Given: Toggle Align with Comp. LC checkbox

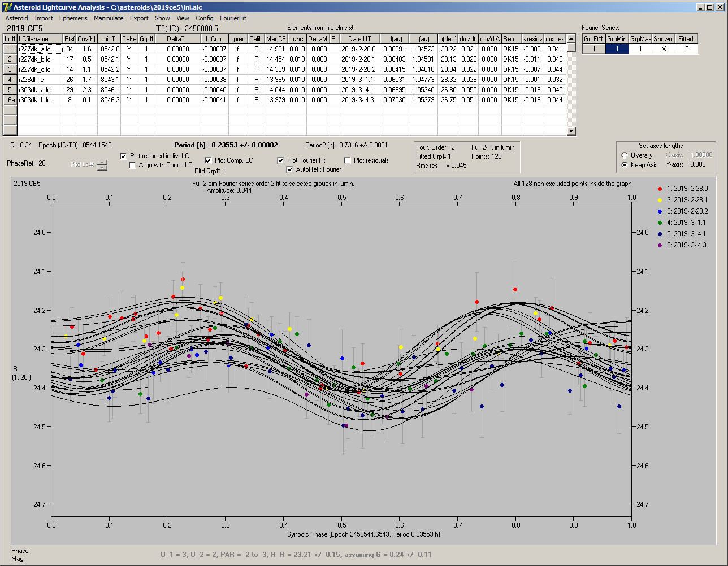Looking at the screenshot, I should (x=133, y=165).
